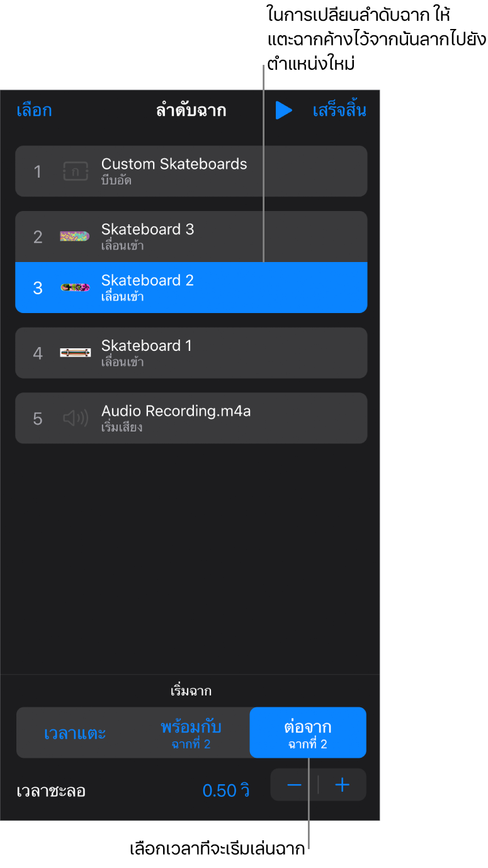Click the Skateboard 3 thumbnail icon
The width and height of the screenshot is (488, 868).
75,236
